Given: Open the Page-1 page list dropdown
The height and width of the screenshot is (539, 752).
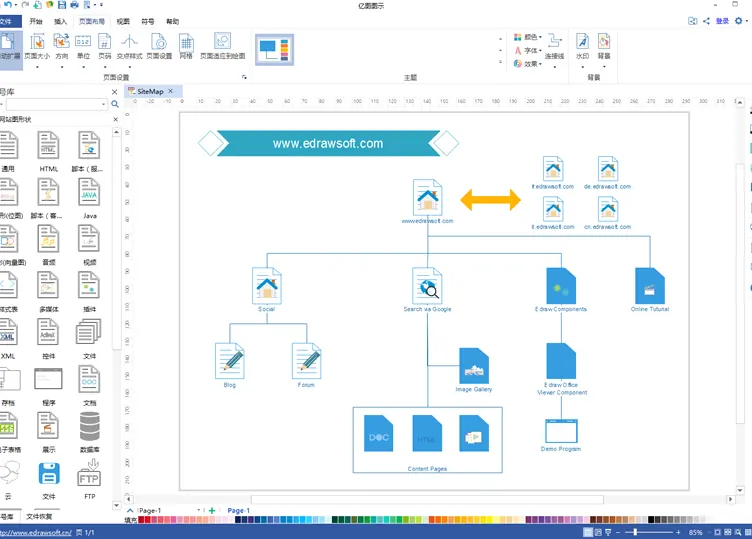Looking at the screenshot, I should click(x=199, y=511).
